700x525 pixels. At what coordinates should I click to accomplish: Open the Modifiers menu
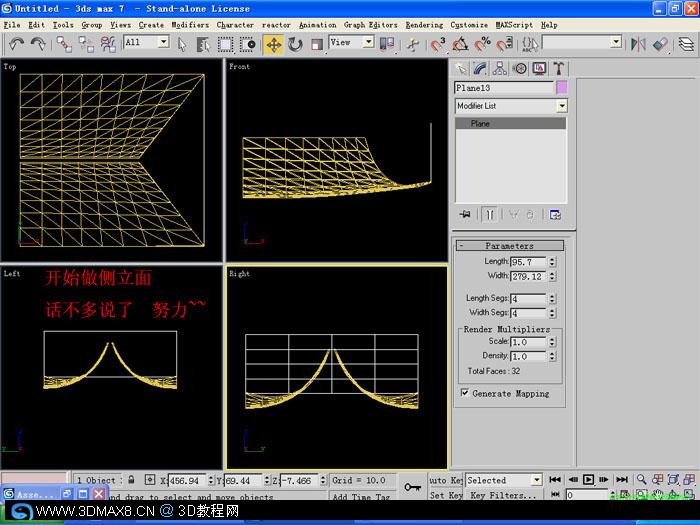(190, 25)
